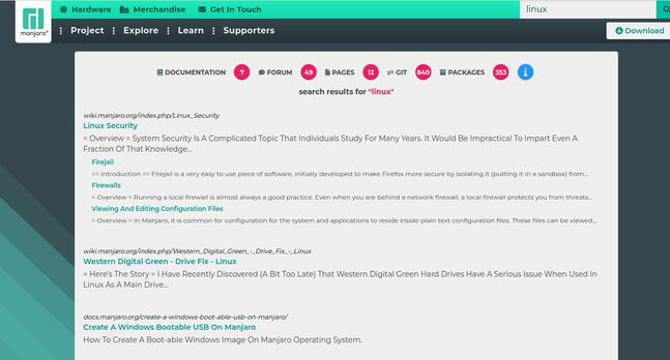Expand the dots handle before Explore
Viewport: 670px width, 360px height.
click(114, 31)
